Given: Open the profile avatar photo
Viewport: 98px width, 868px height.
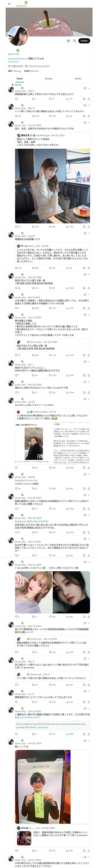Looking at the screenshot, I should (18, 35).
